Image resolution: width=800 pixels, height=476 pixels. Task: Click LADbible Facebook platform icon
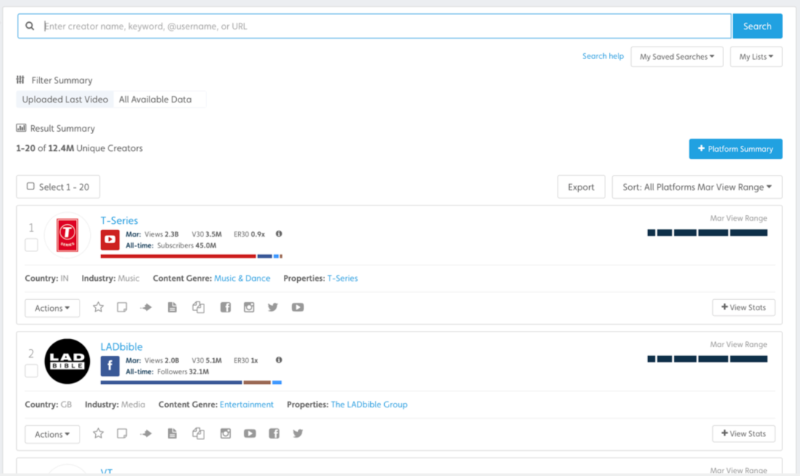pos(110,366)
